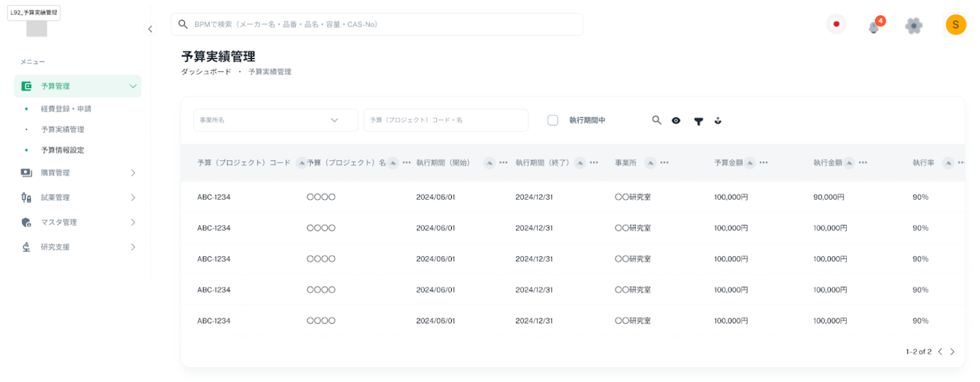Click the filter funnel icon

click(698, 121)
